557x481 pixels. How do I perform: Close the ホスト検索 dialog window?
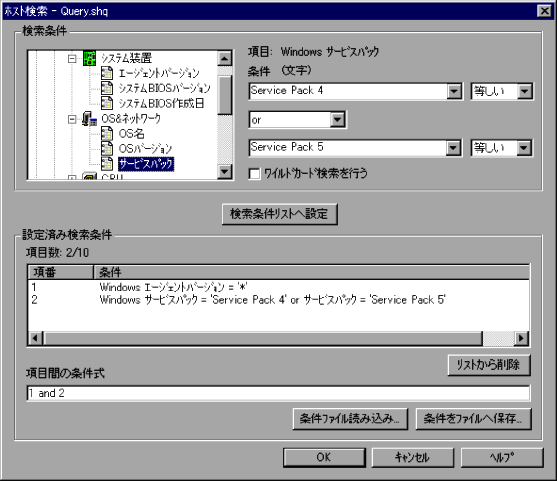545,11
